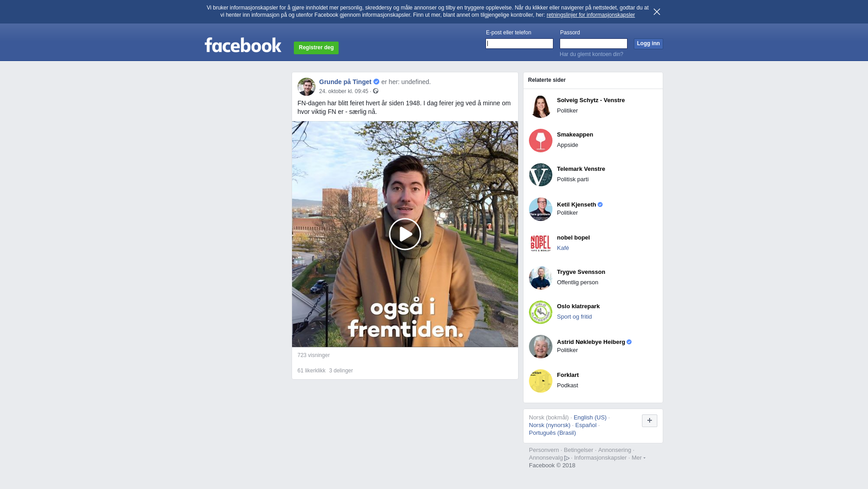Focus the Passord input field
868x489 pixels.
coord(594,43)
